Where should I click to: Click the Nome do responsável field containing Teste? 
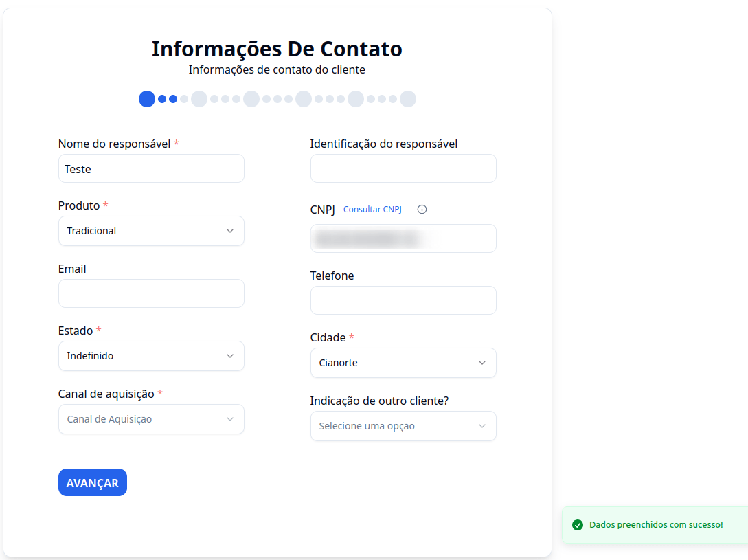[x=151, y=168]
